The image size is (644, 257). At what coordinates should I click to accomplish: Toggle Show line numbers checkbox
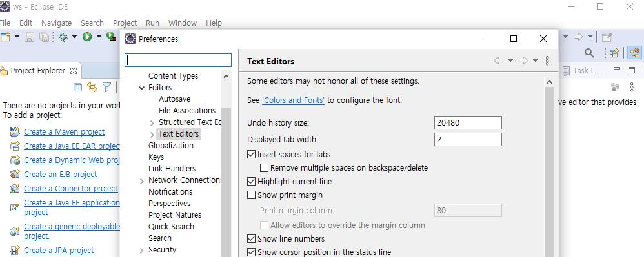point(252,238)
